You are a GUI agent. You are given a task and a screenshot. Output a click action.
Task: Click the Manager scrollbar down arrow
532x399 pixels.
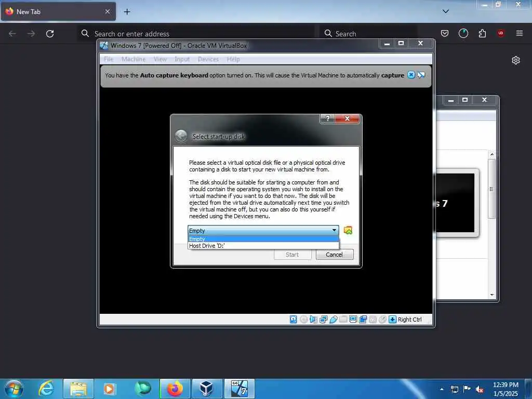(x=492, y=295)
